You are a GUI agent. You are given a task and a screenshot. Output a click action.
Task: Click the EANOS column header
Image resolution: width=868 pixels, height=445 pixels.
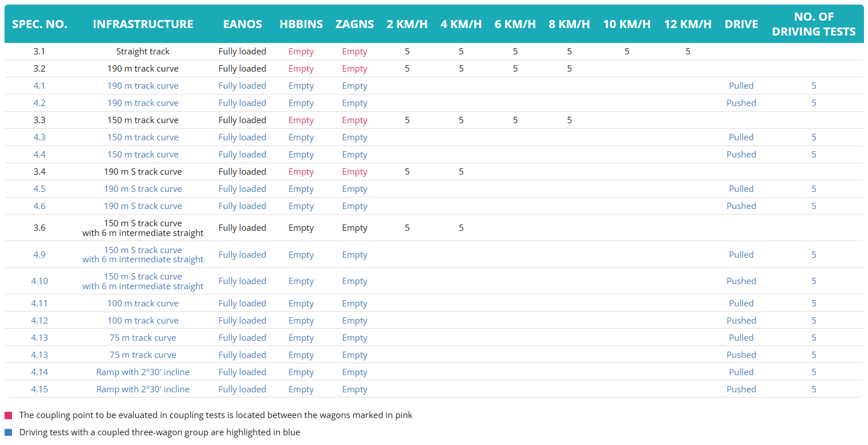pyautogui.click(x=242, y=24)
